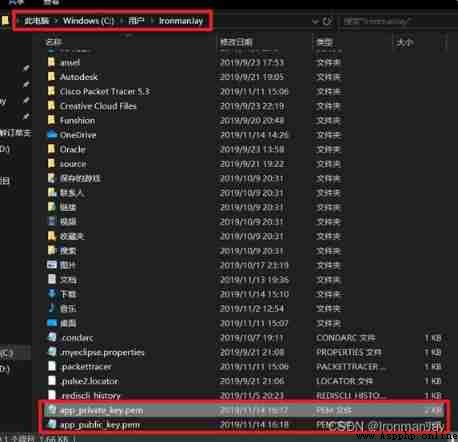Image resolution: width=458 pixels, height=442 pixels.
Task: Expand chevron after 用户 in breadcrumb
Action: [152, 21]
